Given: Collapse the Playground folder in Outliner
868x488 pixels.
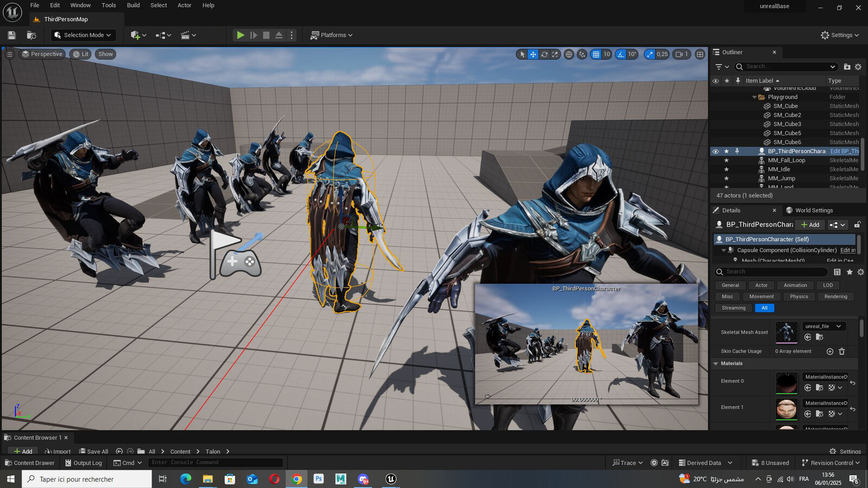Looking at the screenshot, I should pos(754,97).
